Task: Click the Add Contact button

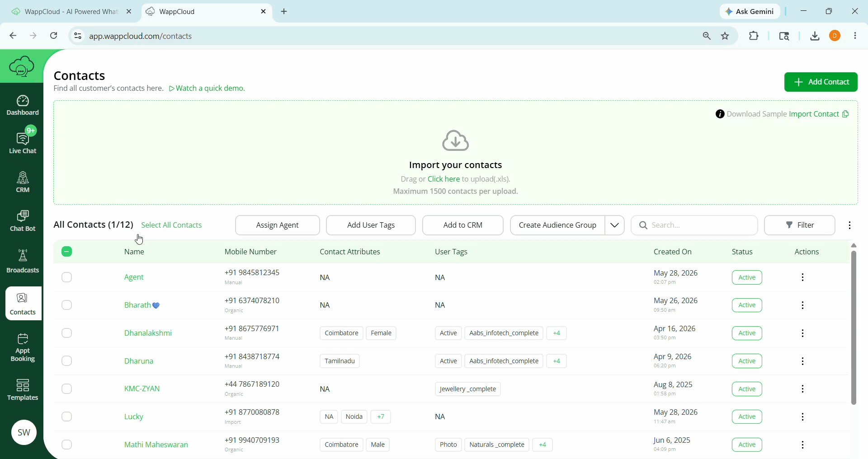Action: pos(821,82)
